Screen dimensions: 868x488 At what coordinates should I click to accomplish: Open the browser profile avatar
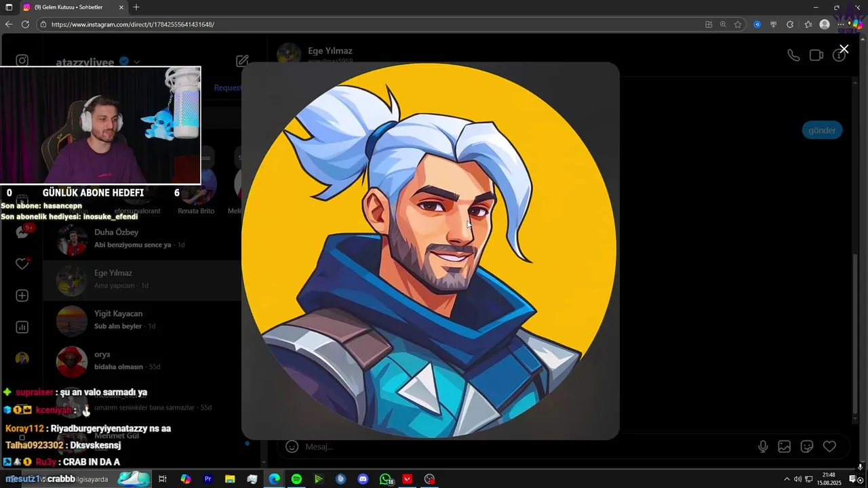[825, 24]
